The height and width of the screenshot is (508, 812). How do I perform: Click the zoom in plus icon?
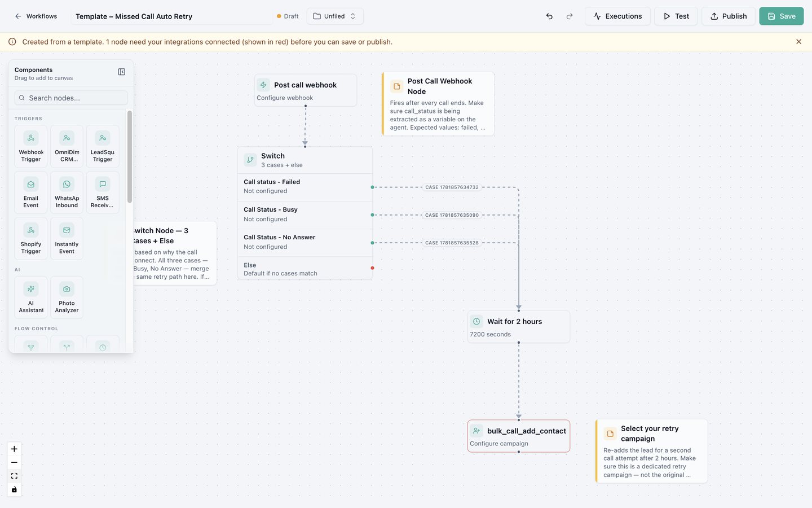tap(14, 449)
